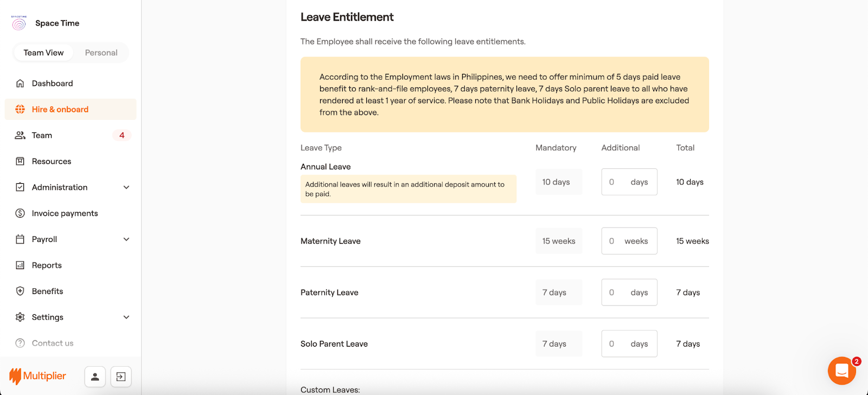Expand the Payroll section chevron

pos(126,239)
